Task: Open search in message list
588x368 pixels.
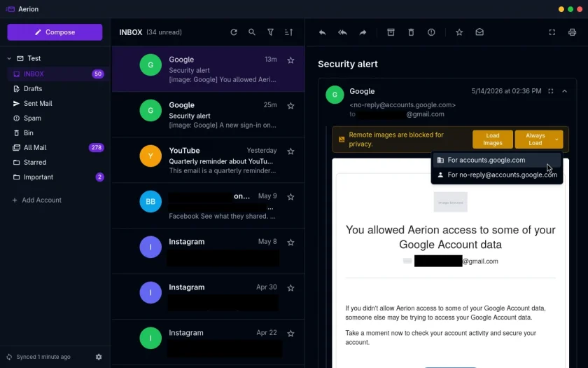Action: (252, 32)
